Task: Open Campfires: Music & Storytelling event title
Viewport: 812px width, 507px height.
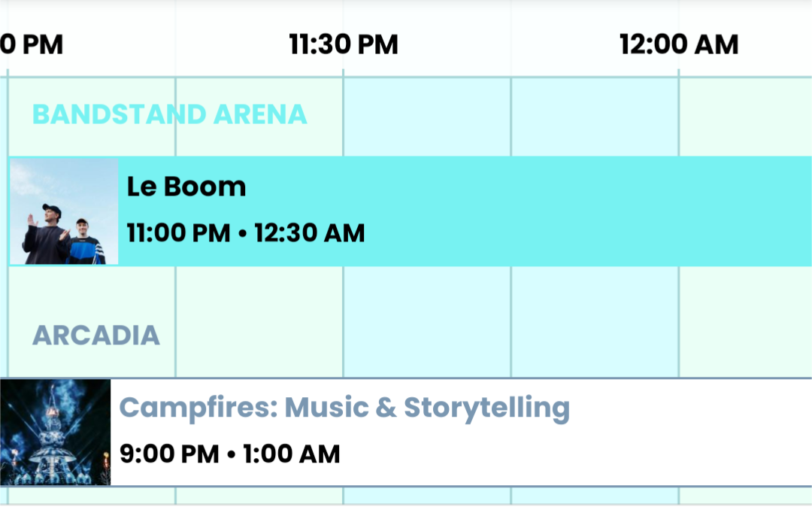Action: 344,408
